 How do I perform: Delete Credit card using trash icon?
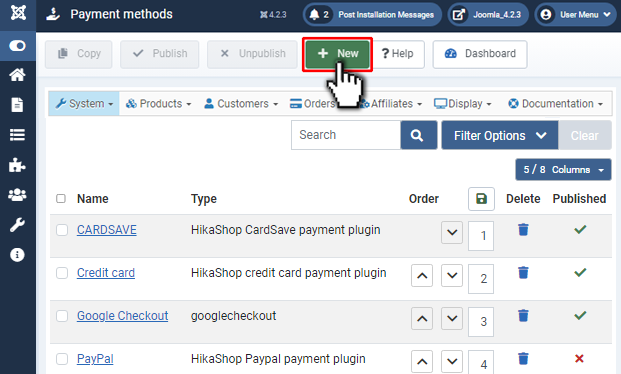[x=523, y=273]
